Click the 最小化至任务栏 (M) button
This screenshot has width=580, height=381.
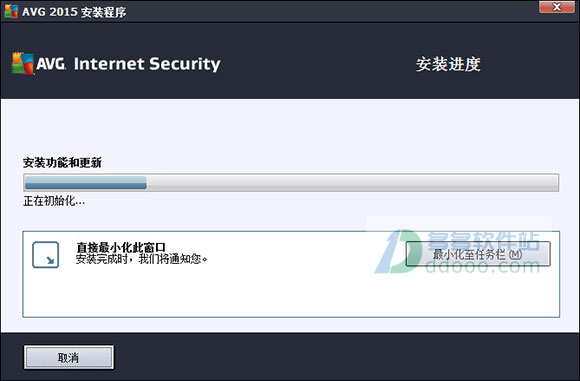pyautogui.click(x=478, y=254)
